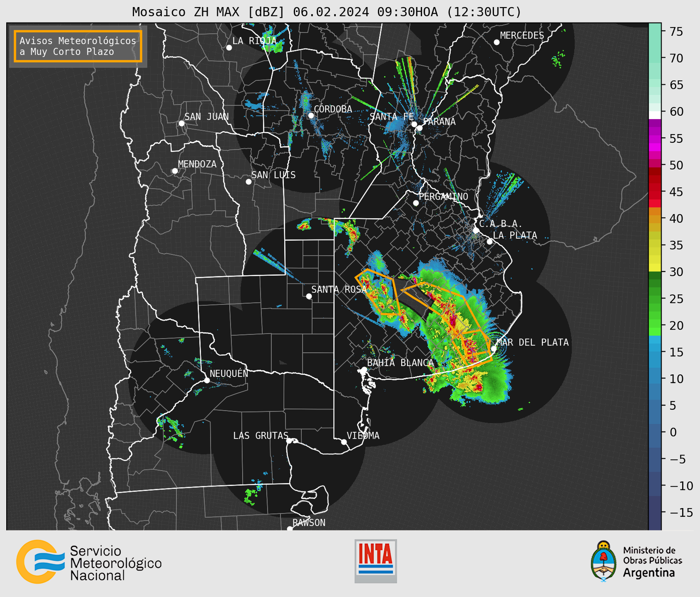Select the Mar del Plata city marker dot
Viewport: 700px width, 597px height.
tap(493, 349)
